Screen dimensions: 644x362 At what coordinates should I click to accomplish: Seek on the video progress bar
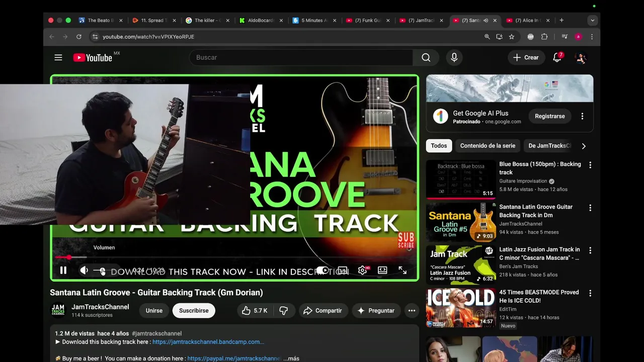pyautogui.click(x=234, y=257)
